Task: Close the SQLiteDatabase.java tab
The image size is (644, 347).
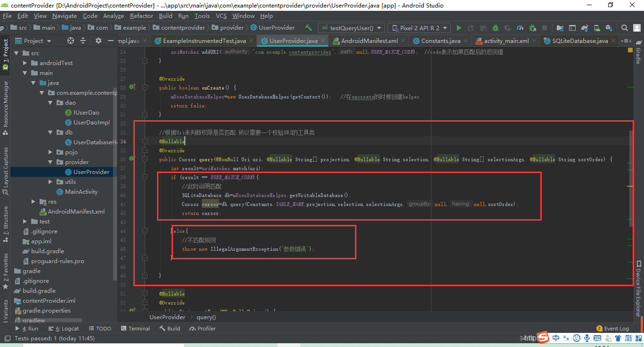Action: coord(613,41)
